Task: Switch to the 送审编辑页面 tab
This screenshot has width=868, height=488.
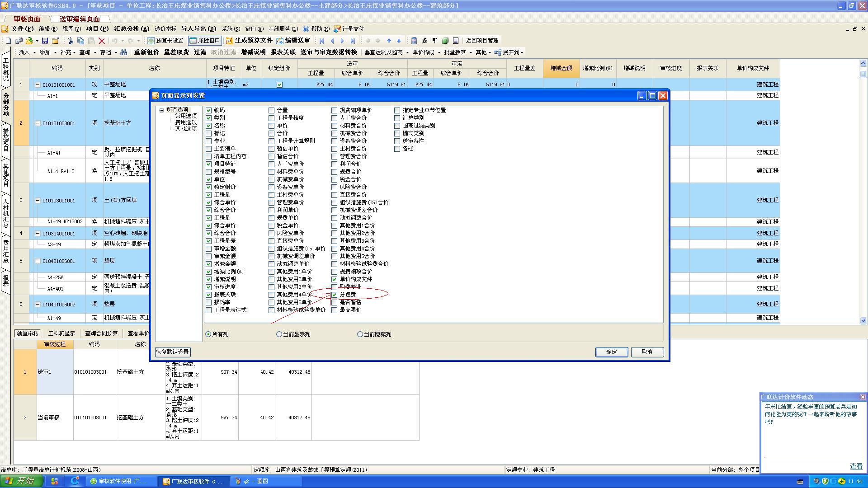Action: click(x=80, y=19)
